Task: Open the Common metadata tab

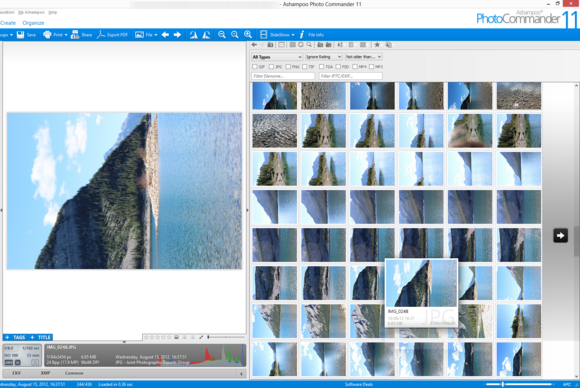Action: pyautogui.click(x=74, y=373)
